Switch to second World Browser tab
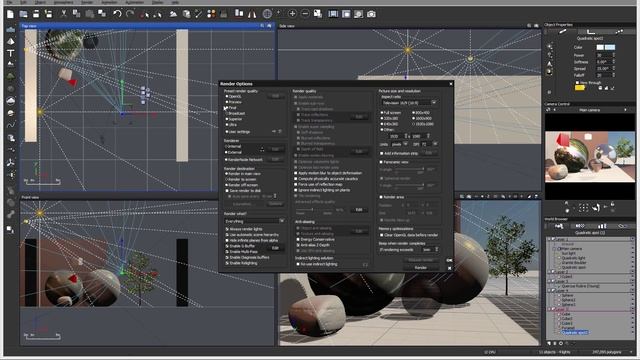Screen dimensions: 640x360 click(580, 226)
